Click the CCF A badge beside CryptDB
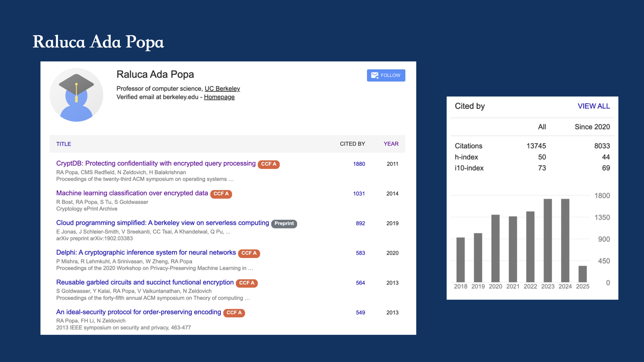The image size is (644, 362). coord(269,164)
